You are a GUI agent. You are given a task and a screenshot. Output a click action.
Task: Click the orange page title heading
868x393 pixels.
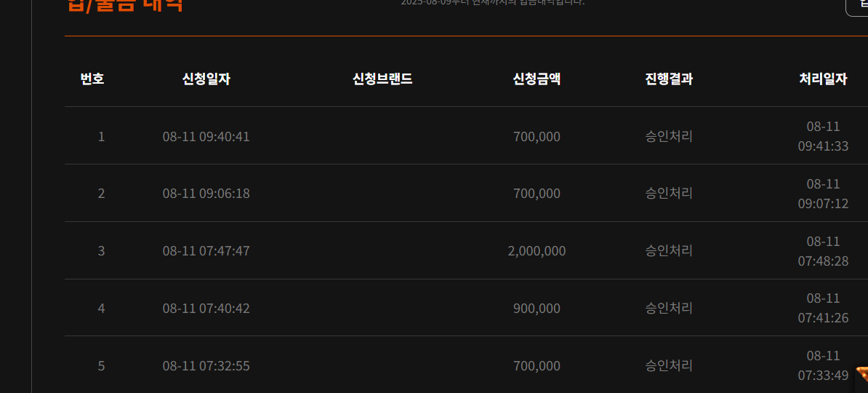(125, 6)
